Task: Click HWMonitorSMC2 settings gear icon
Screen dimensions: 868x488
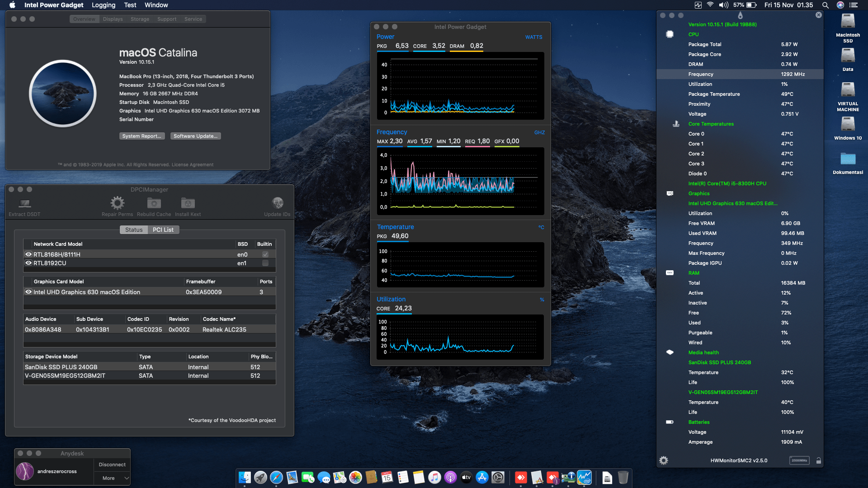Action: coord(664,460)
